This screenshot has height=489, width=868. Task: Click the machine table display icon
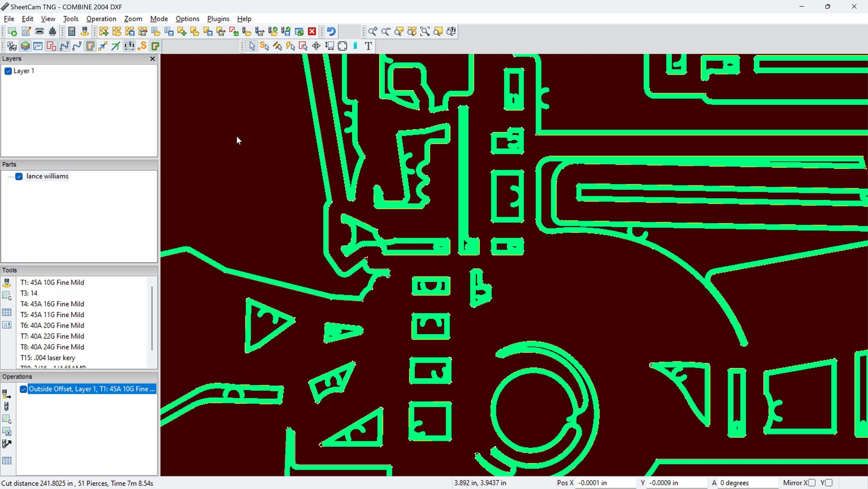click(129, 46)
